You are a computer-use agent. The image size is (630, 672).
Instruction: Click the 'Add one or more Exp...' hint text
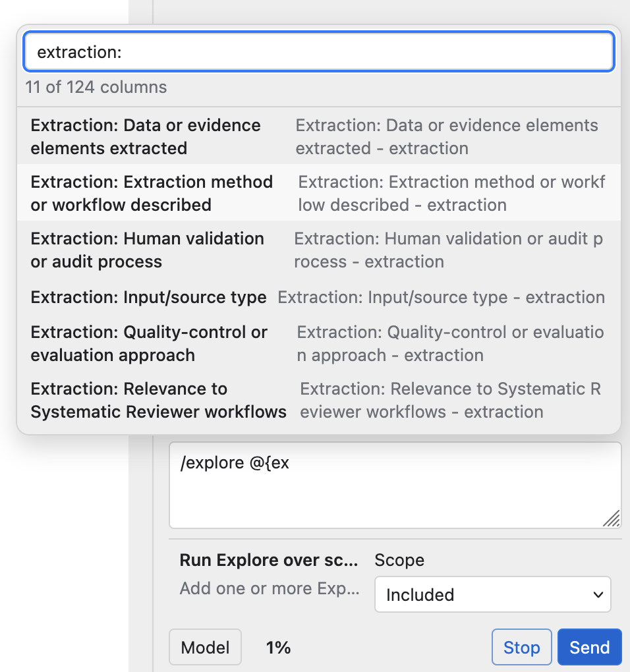pos(270,588)
